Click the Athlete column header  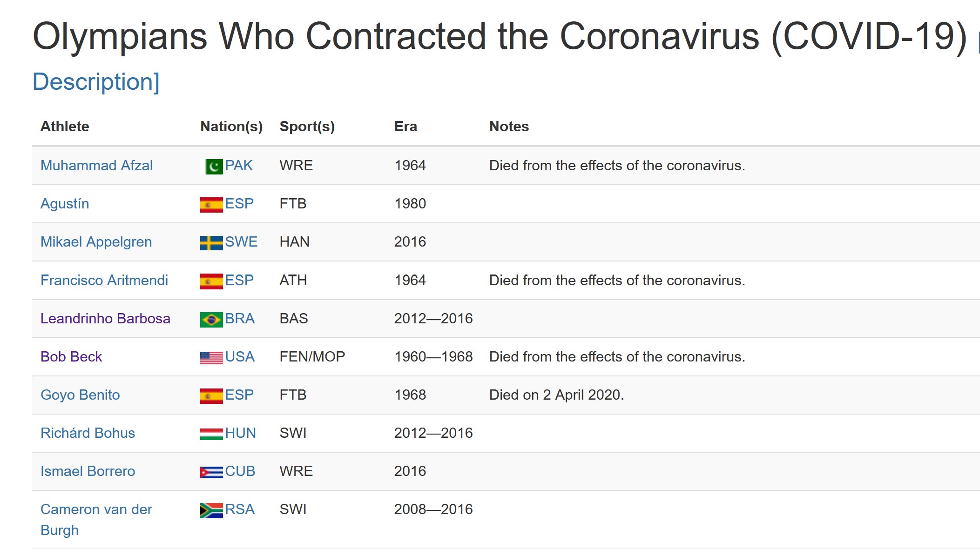[65, 127]
